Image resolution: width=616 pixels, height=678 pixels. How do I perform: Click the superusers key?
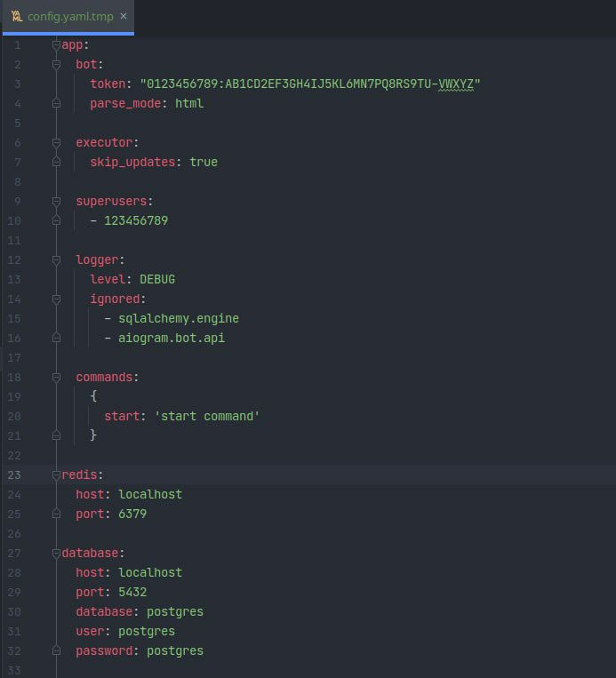pos(111,202)
